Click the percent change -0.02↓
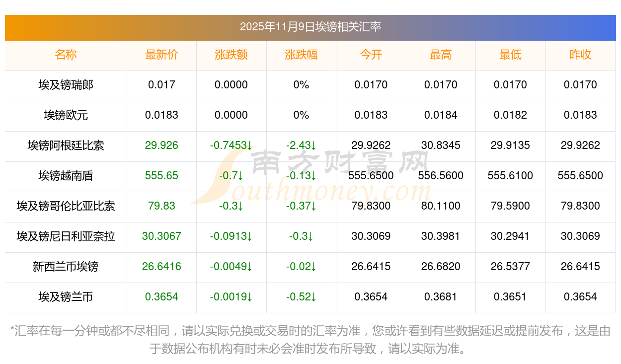This screenshot has height=364, width=621. click(x=301, y=267)
